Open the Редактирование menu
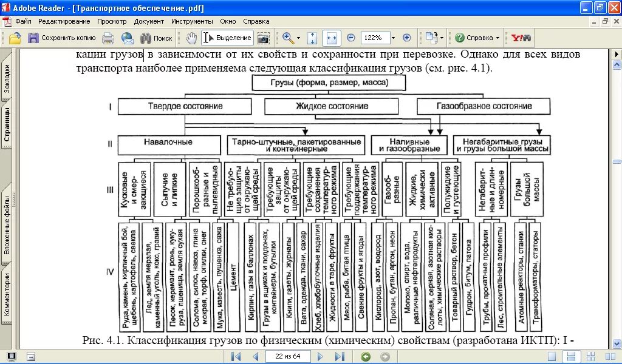 (x=64, y=21)
